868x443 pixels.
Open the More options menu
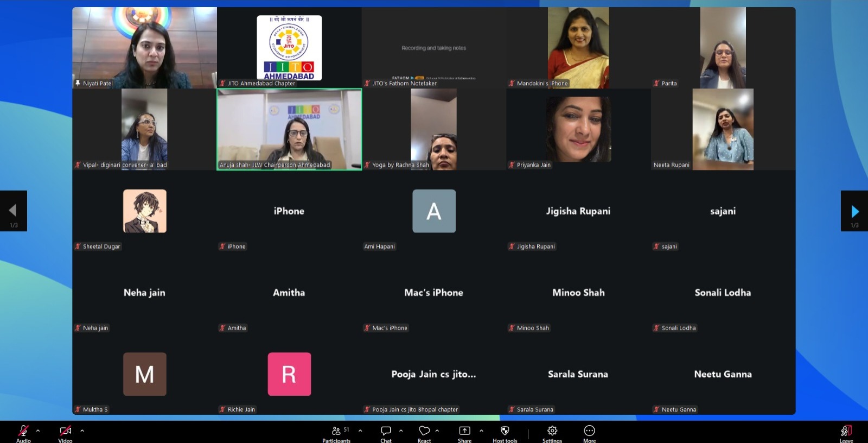[589, 431]
